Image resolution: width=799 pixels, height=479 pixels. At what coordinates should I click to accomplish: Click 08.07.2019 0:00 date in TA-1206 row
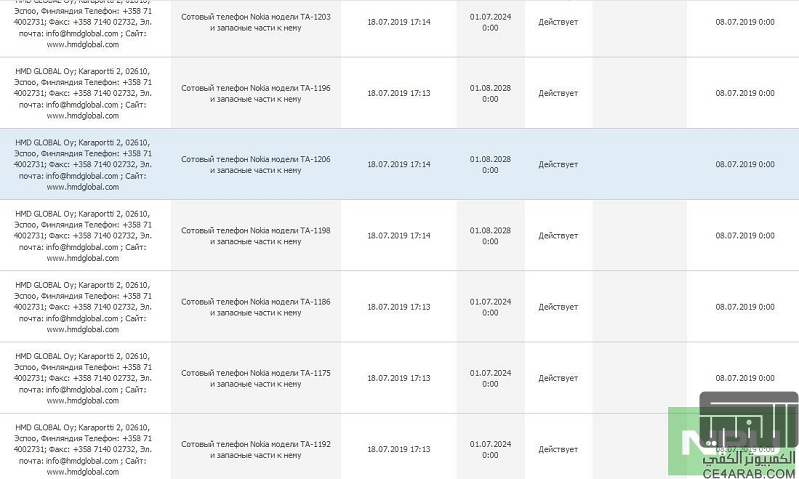[744, 164]
